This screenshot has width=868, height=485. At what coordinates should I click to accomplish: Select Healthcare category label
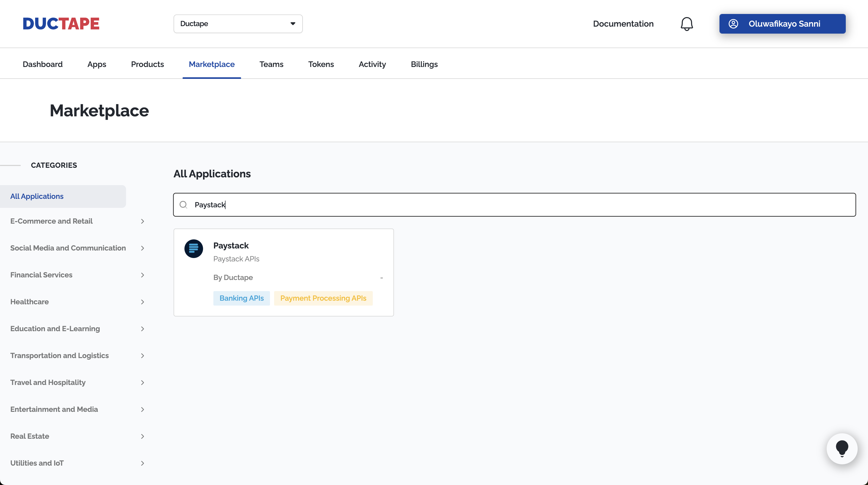point(29,302)
